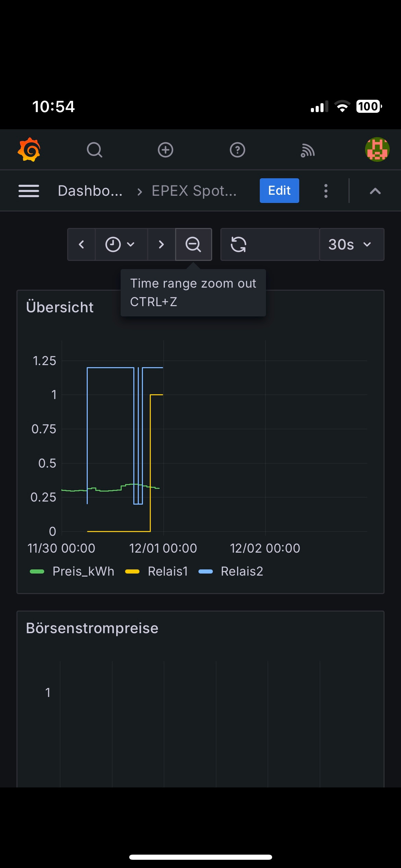The width and height of the screenshot is (401, 868).
Task: Open the search magnifier icon
Action: coord(95,150)
